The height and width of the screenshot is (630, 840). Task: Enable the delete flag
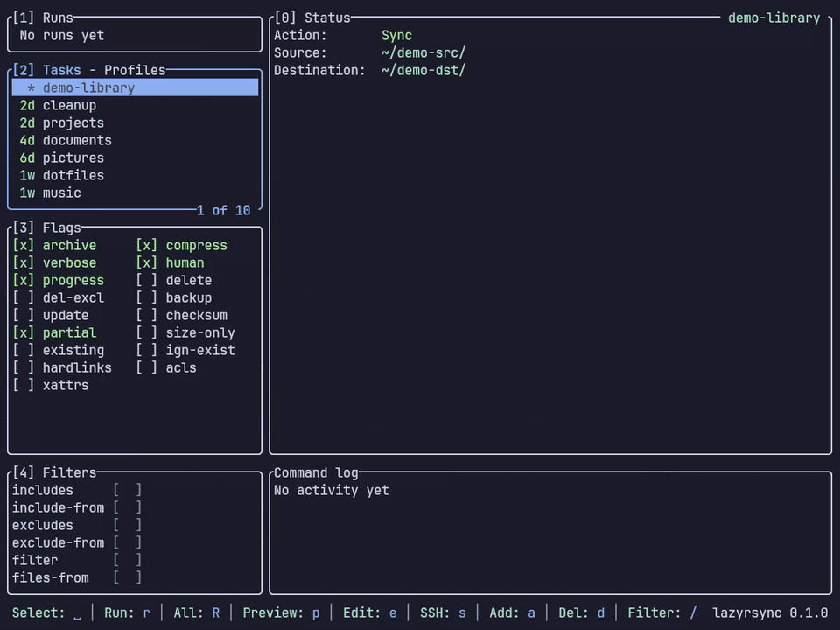pyautogui.click(x=147, y=281)
